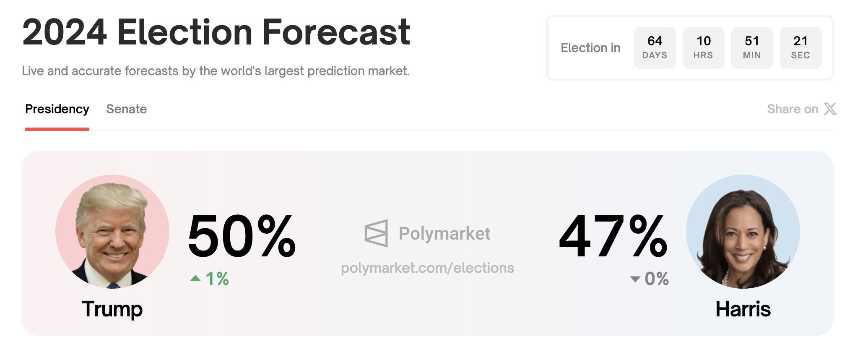
Task: Click the green up arrow under 50%
Action: click(x=195, y=278)
